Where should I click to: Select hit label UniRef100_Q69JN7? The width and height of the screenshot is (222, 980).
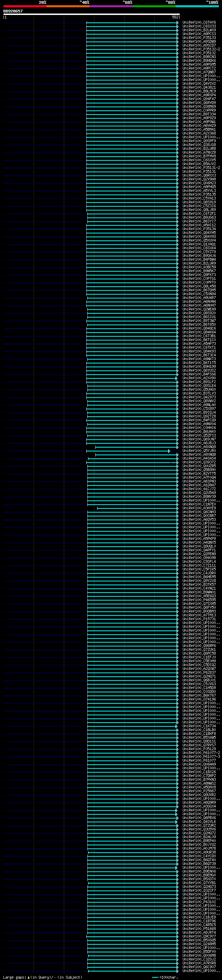click(199, 439)
